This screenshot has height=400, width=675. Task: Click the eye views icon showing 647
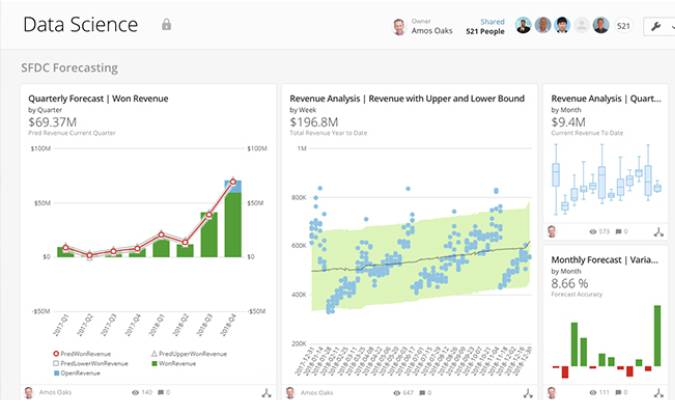pos(396,393)
